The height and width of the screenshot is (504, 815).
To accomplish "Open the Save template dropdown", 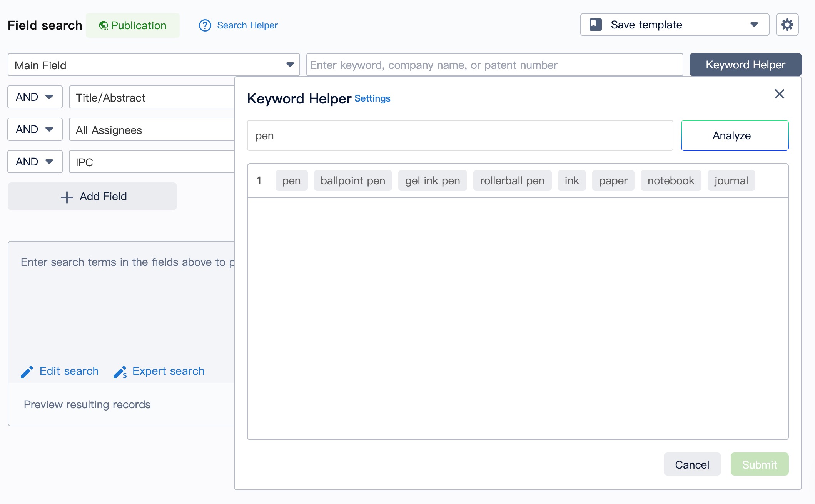I will (x=754, y=25).
